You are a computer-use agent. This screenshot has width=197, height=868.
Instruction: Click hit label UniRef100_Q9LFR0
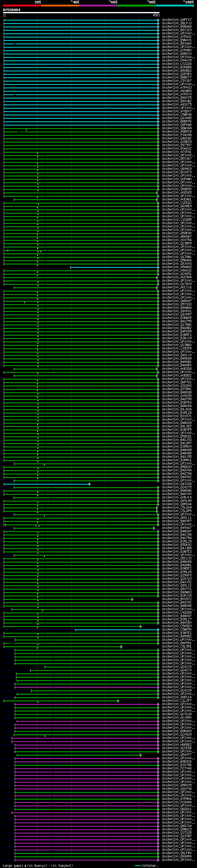tap(177, 853)
